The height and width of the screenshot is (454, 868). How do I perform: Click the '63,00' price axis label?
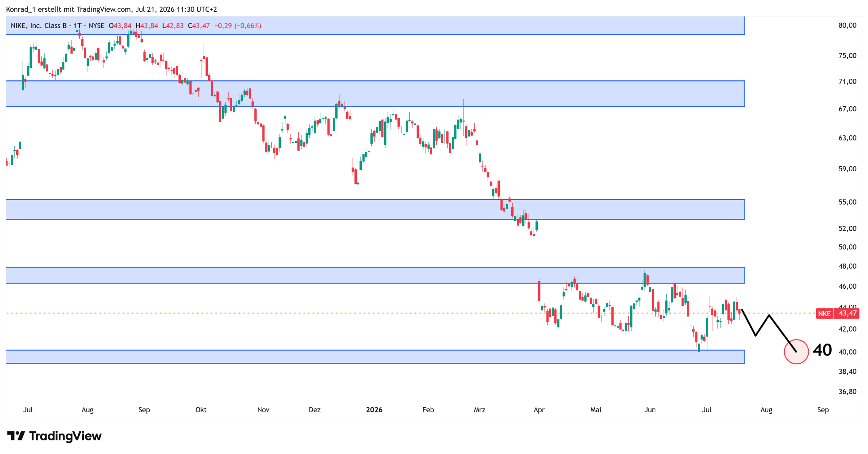tap(847, 138)
